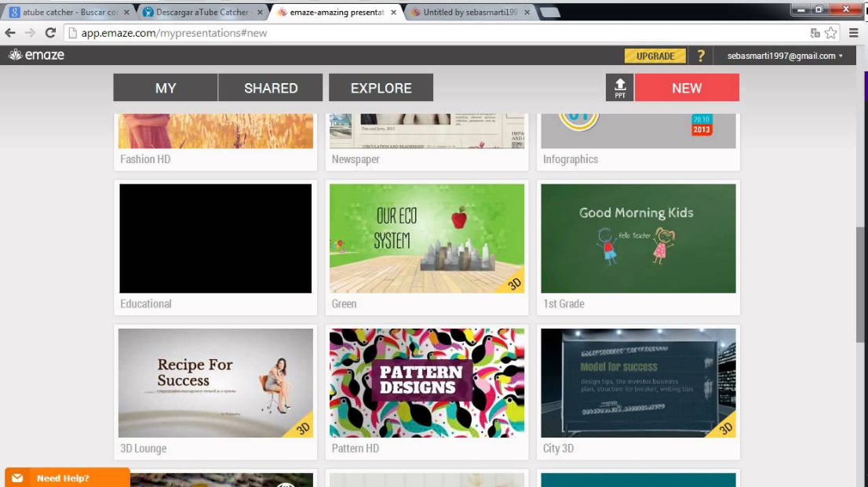This screenshot has height=487, width=868.
Task: Click the yellow UPGRADE button
Action: pos(655,56)
